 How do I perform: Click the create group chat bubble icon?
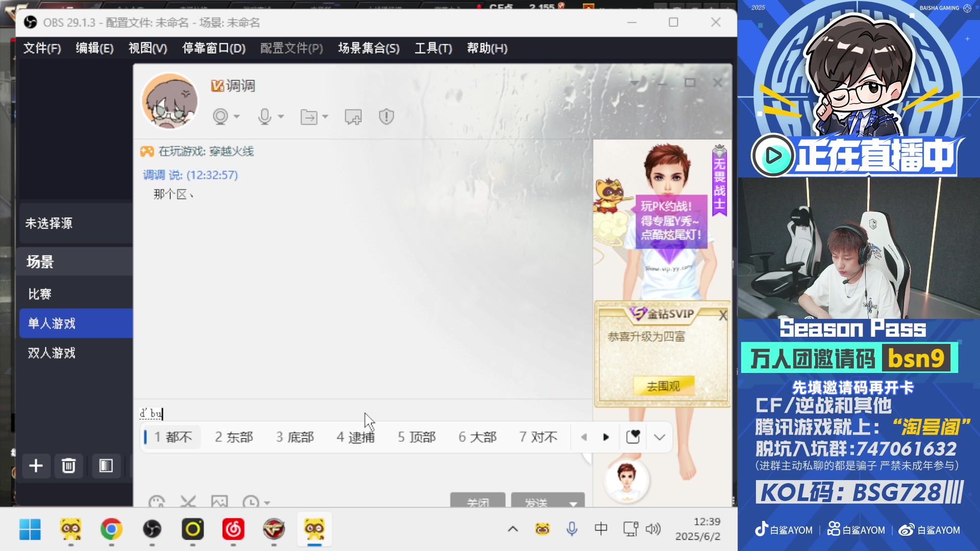[x=353, y=117]
